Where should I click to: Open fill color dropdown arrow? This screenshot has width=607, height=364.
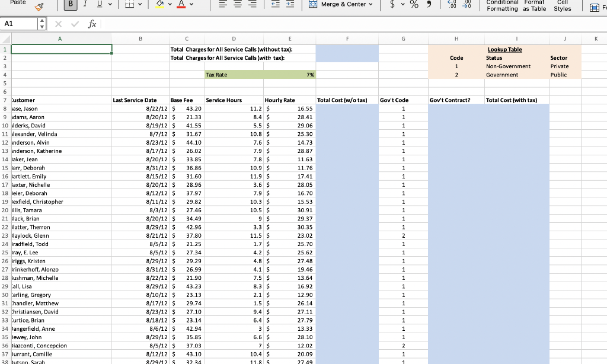pyautogui.click(x=170, y=4)
